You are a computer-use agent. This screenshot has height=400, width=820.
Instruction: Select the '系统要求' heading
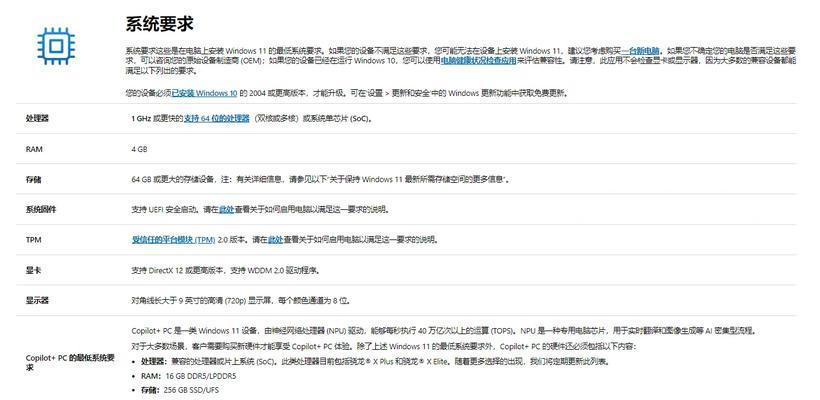[x=160, y=24]
